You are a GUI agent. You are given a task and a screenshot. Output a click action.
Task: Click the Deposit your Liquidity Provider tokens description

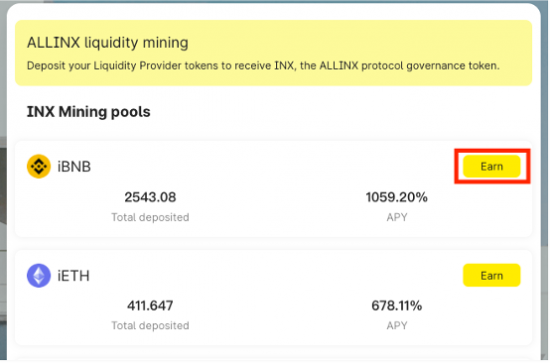(x=263, y=66)
